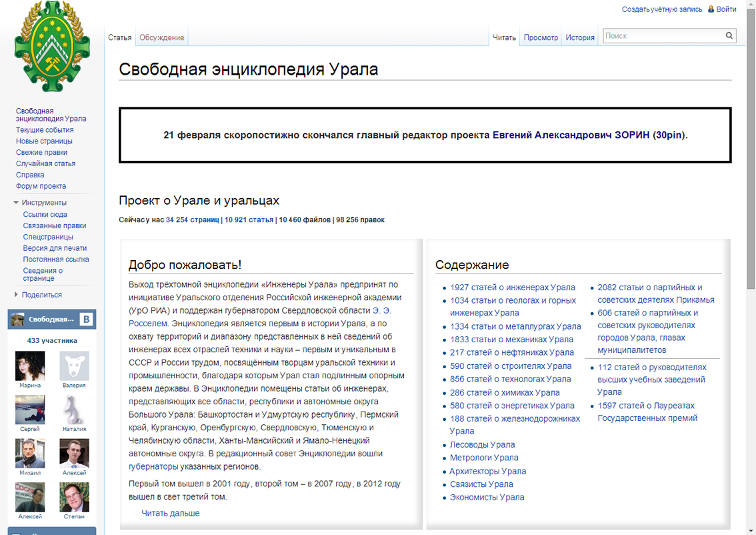756x535 pixels.
Task: Open the Архитекторы Урала link
Action: pos(487,472)
